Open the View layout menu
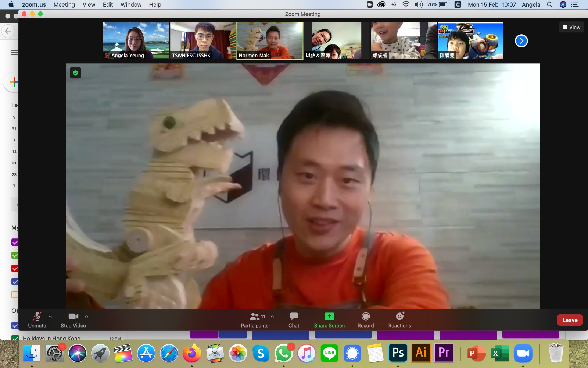The image size is (588, 368). click(x=571, y=27)
